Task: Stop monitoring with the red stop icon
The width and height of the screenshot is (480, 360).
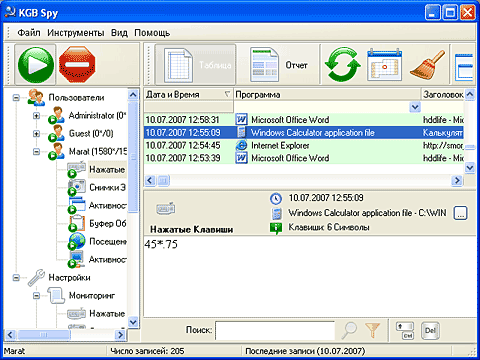Action: (x=77, y=65)
